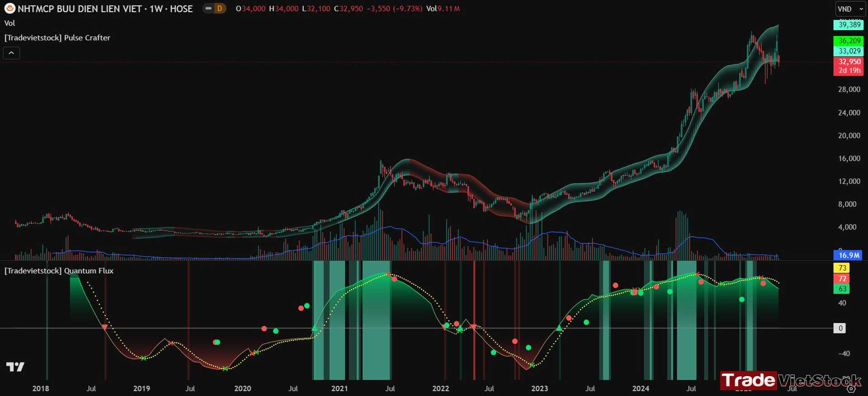Click the red 32,950 last price label
This screenshot has height=396, width=868.
click(849, 62)
